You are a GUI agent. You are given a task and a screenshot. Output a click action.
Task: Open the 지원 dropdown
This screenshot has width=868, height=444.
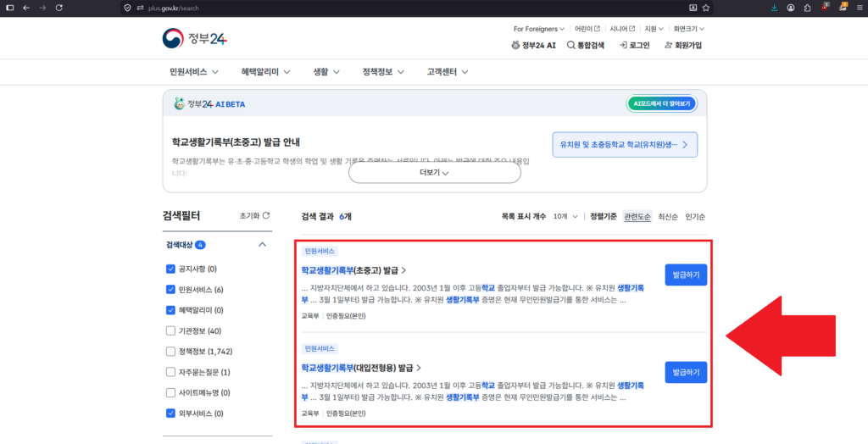[x=654, y=29]
